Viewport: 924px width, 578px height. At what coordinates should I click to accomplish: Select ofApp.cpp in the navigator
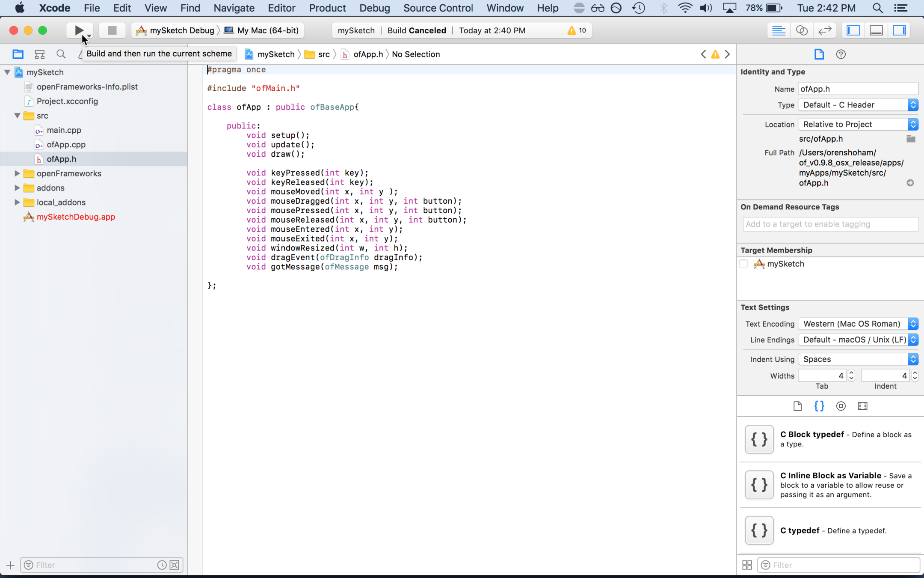66,145
